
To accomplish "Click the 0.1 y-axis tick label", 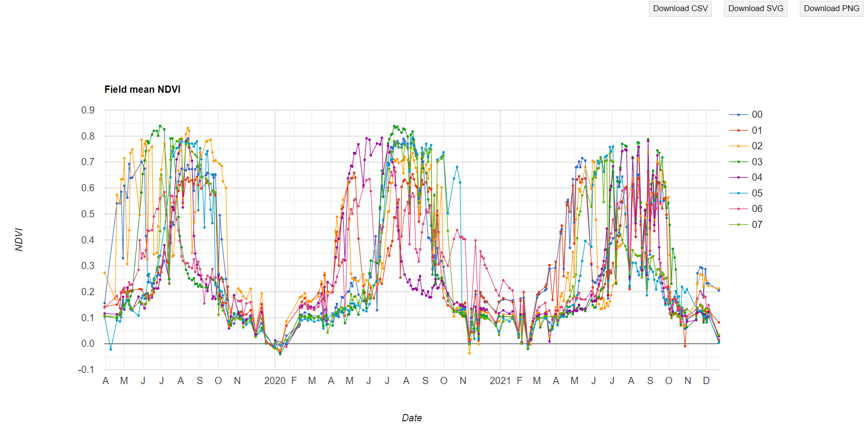I will click(88, 318).
